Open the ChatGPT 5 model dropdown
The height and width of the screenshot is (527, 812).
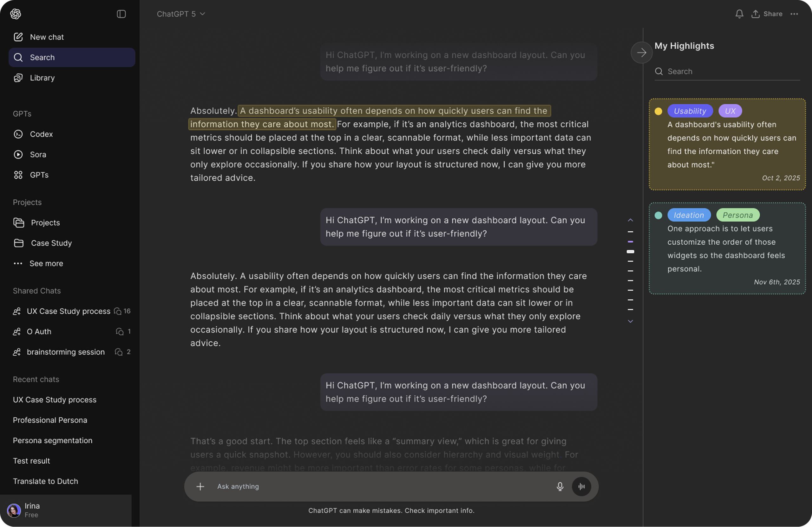point(181,14)
